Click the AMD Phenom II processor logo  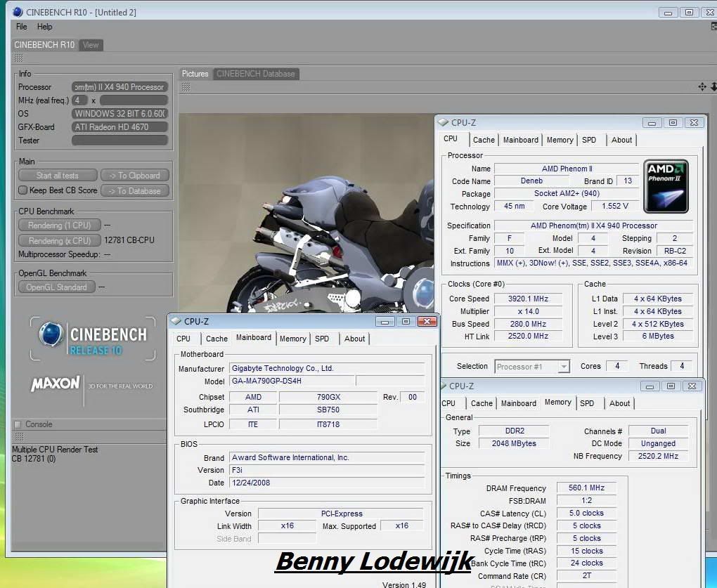(666, 186)
